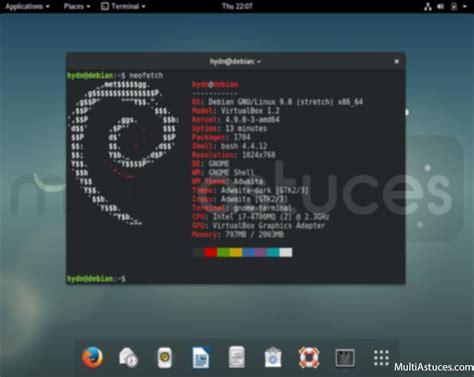Select the Terminal icon in the dock
The height and width of the screenshot is (377, 474).
tap(345, 358)
